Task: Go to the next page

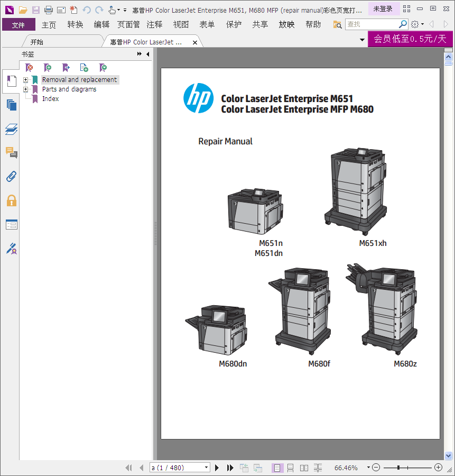Action: coord(217,468)
